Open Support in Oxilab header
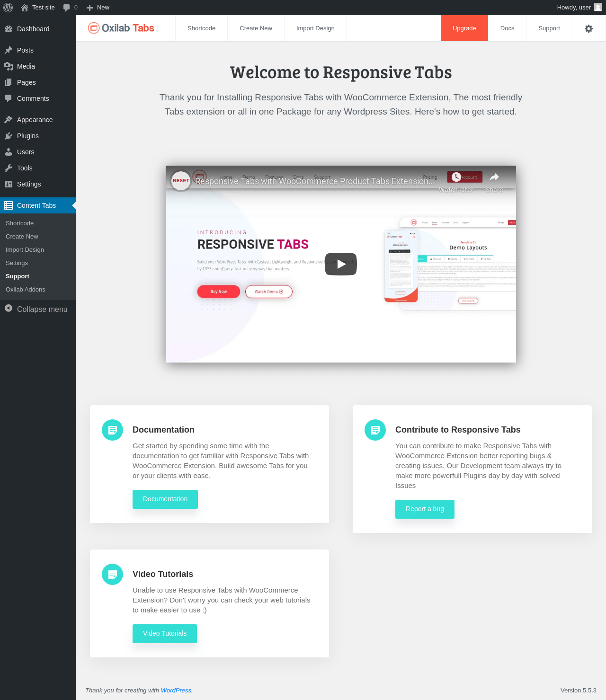 pos(549,28)
